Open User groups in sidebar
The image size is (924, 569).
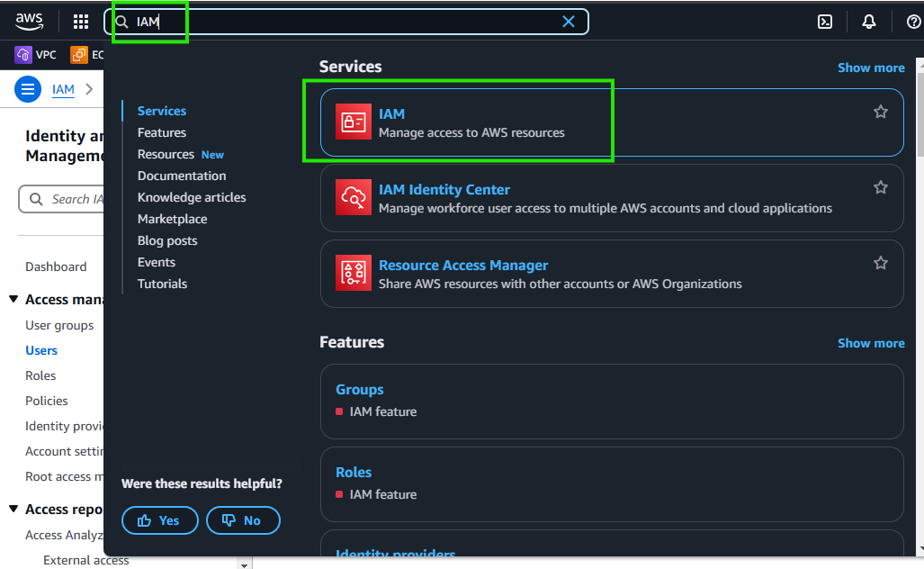(x=59, y=326)
